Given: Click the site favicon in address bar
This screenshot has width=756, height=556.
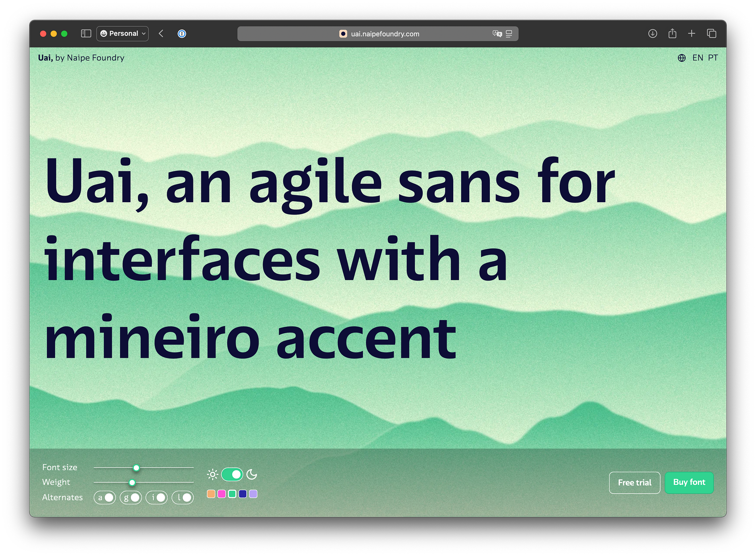Looking at the screenshot, I should coord(343,33).
